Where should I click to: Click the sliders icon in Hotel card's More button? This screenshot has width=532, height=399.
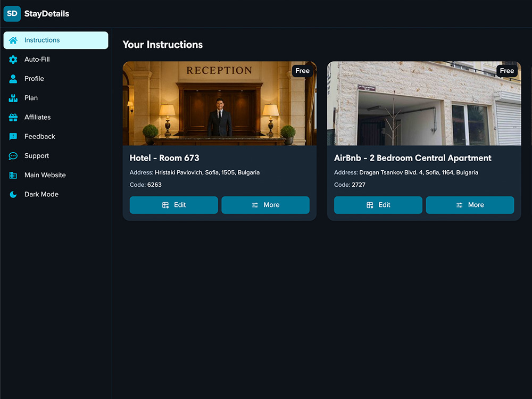point(255,205)
